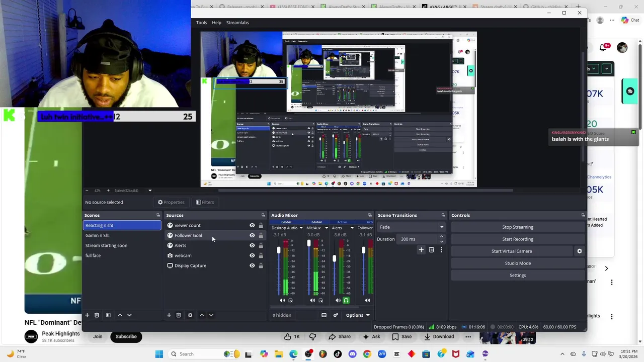Hide viewer count source eye icon
Viewport: 644px width, 362px height.
(x=252, y=225)
